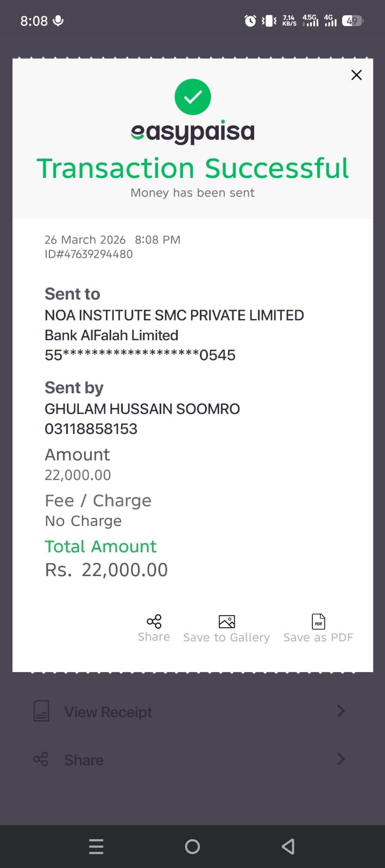Tap the sender phone number 03118858153
The height and width of the screenshot is (868, 385).
(x=91, y=429)
